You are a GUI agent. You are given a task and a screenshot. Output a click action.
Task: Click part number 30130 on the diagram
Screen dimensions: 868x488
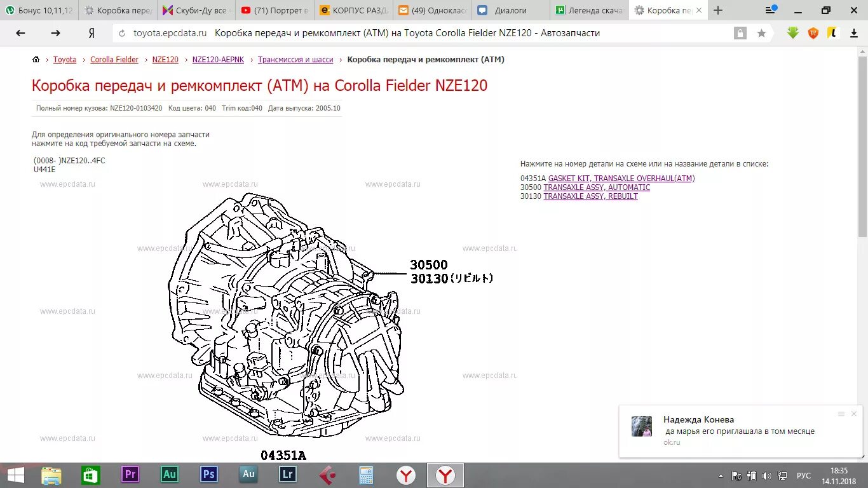(x=430, y=278)
